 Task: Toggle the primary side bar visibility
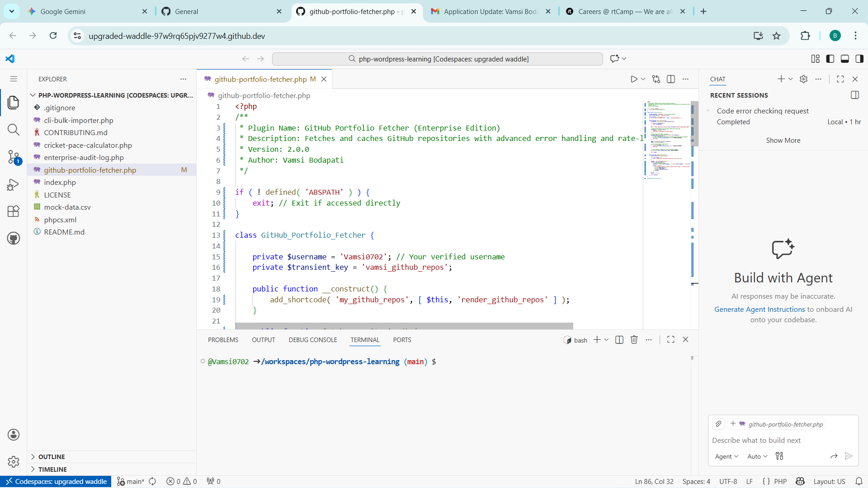[830, 59]
